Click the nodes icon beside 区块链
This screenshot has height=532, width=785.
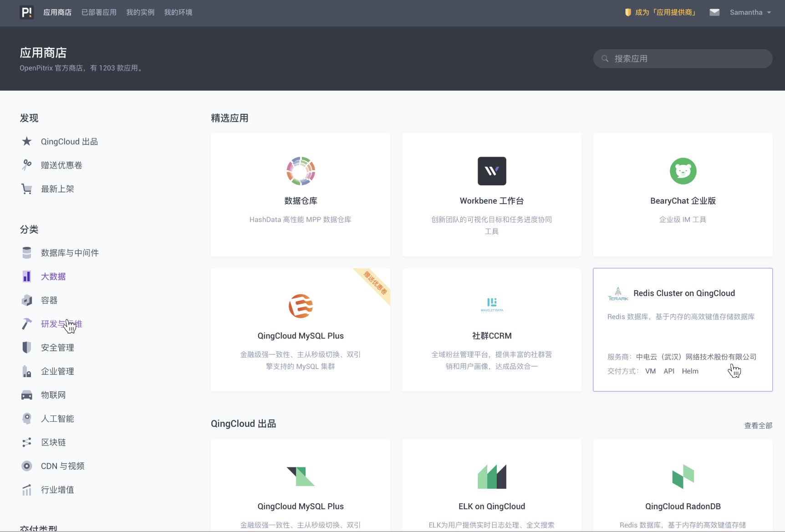[27, 442]
